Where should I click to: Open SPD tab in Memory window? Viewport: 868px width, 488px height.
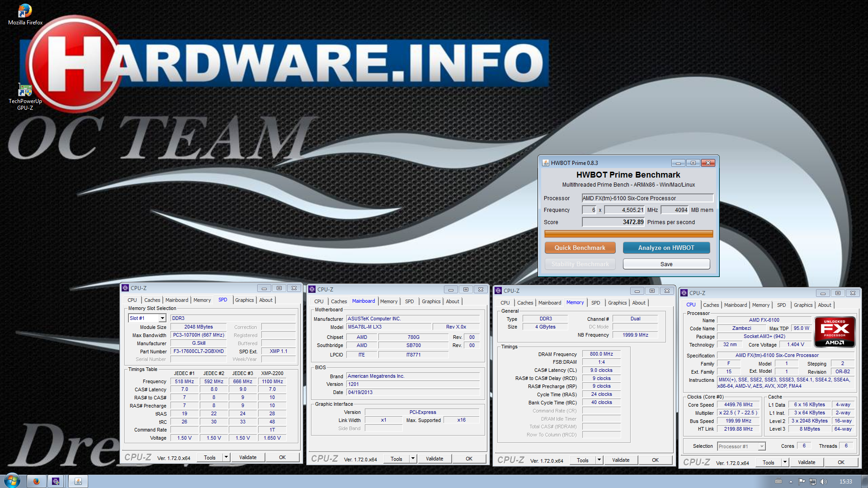(596, 303)
